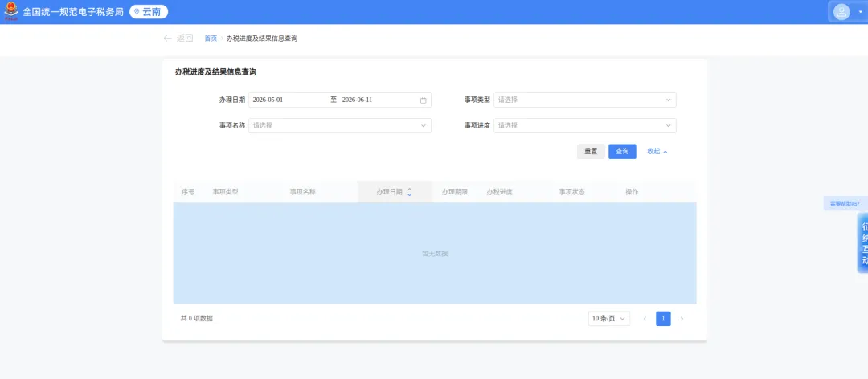Click the 办税进度 column header

point(499,192)
